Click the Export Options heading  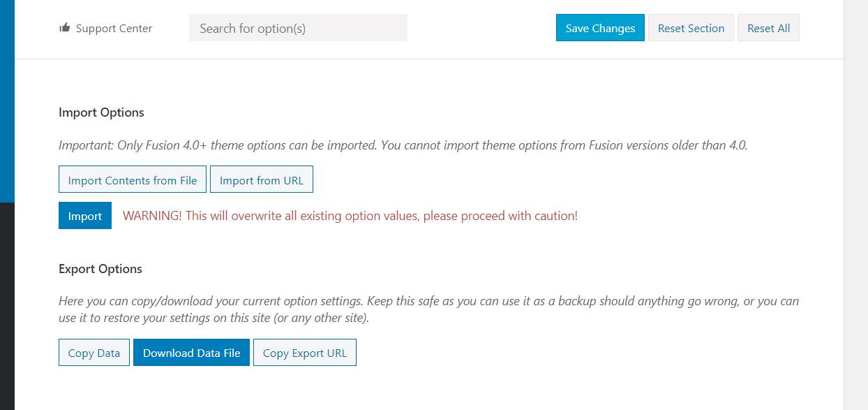point(100,269)
